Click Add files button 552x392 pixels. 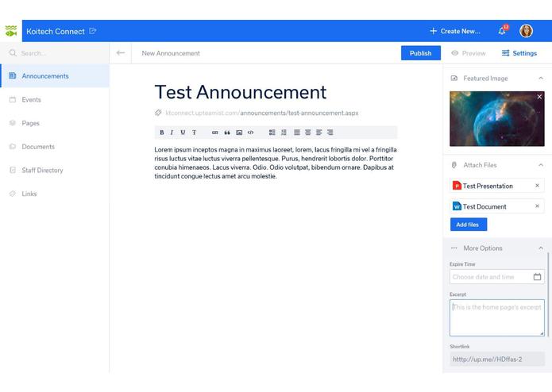(x=469, y=225)
